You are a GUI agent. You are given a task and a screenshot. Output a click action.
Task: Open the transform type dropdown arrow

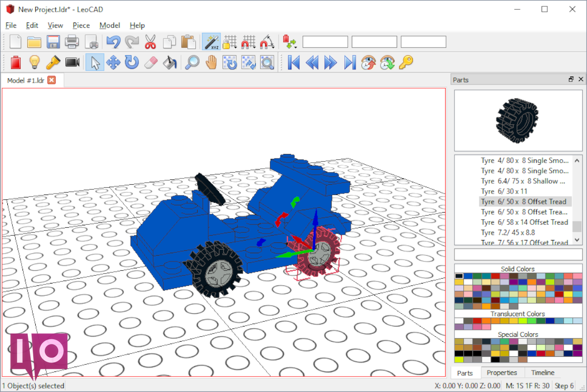(x=290, y=42)
